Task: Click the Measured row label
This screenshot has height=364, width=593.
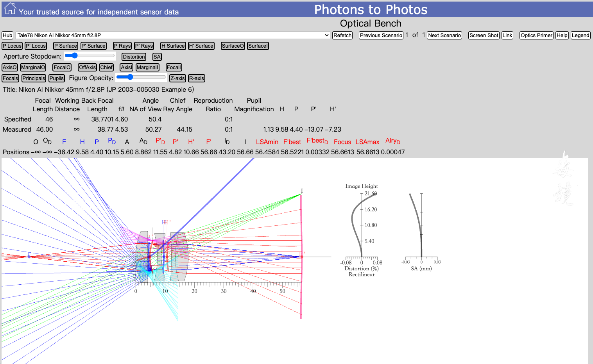Action: (17, 129)
